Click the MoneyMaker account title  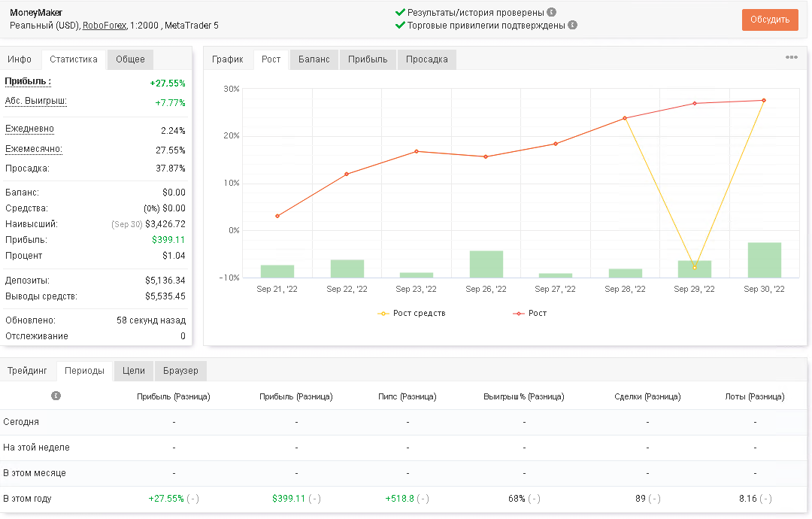36,13
